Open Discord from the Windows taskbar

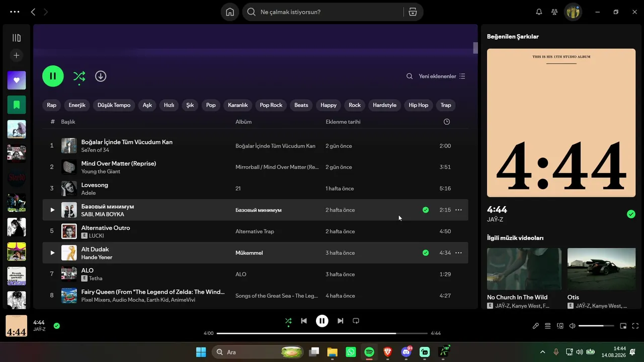click(406, 352)
